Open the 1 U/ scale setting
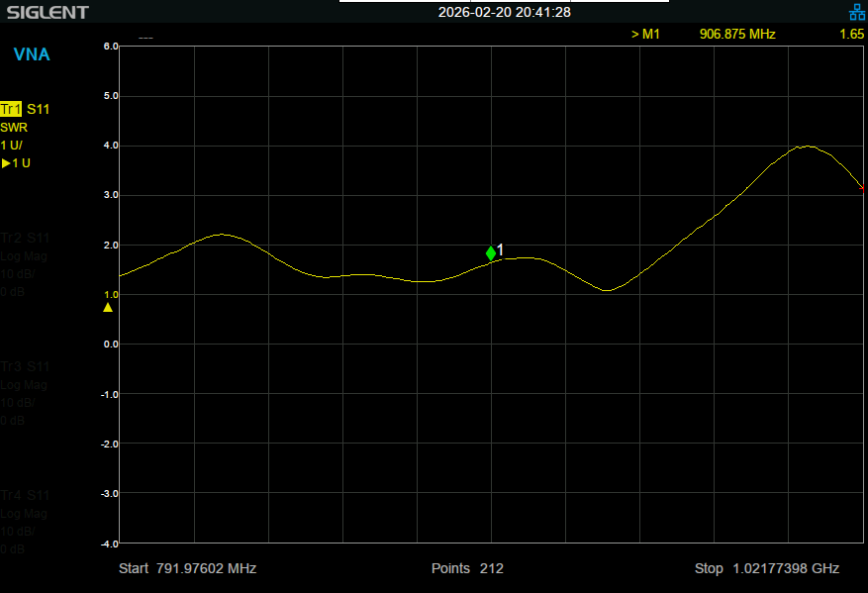The height and width of the screenshot is (593, 868). pyautogui.click(x=14, y=145)
